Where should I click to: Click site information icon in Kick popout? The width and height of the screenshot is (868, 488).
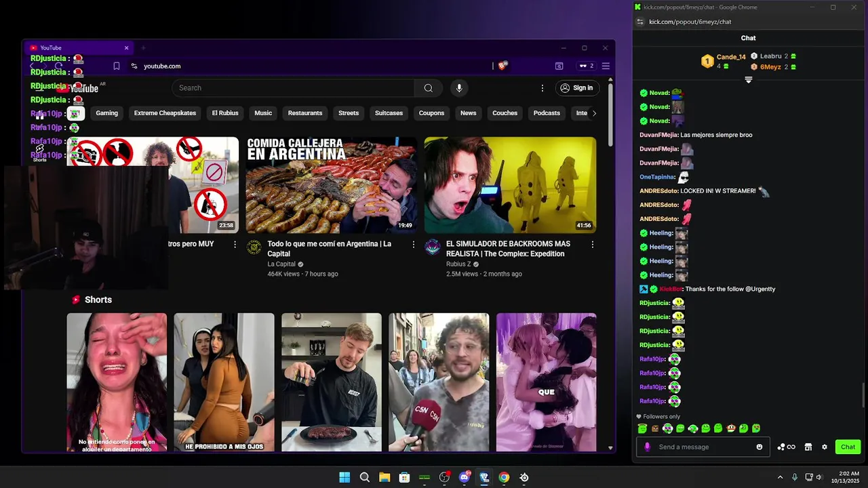click(x=639, y=22)
